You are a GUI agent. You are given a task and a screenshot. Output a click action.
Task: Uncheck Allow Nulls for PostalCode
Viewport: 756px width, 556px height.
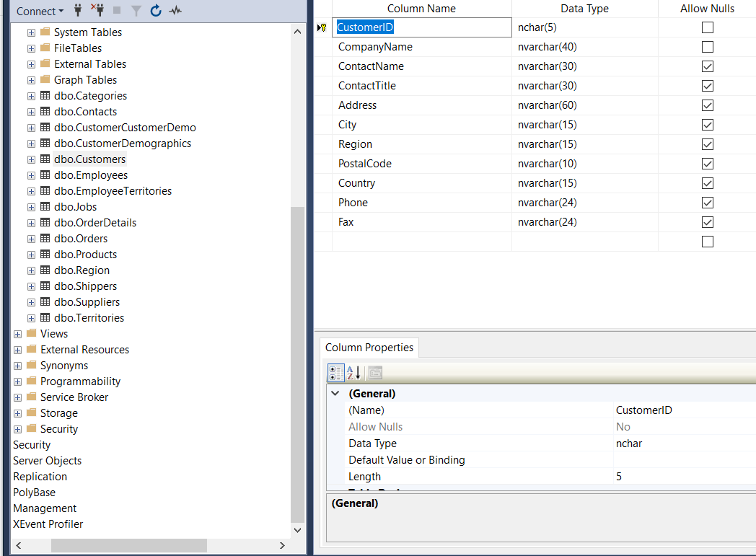point(707,164)
